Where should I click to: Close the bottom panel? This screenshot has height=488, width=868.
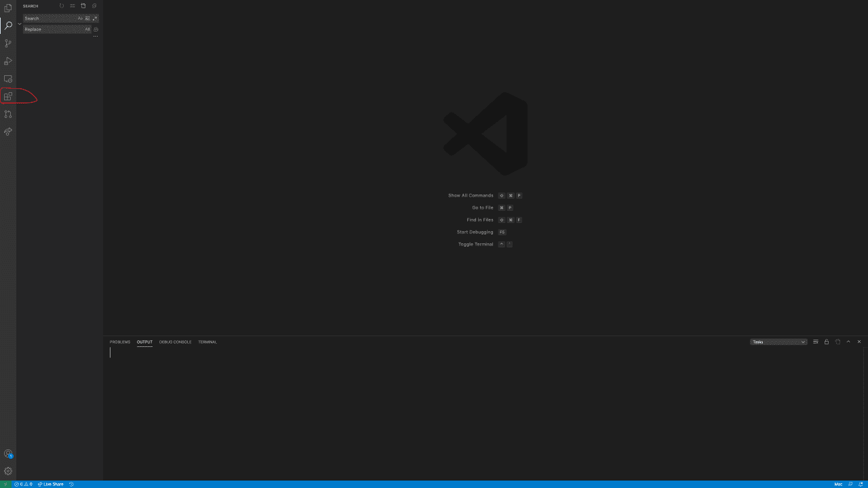(859, 342)
